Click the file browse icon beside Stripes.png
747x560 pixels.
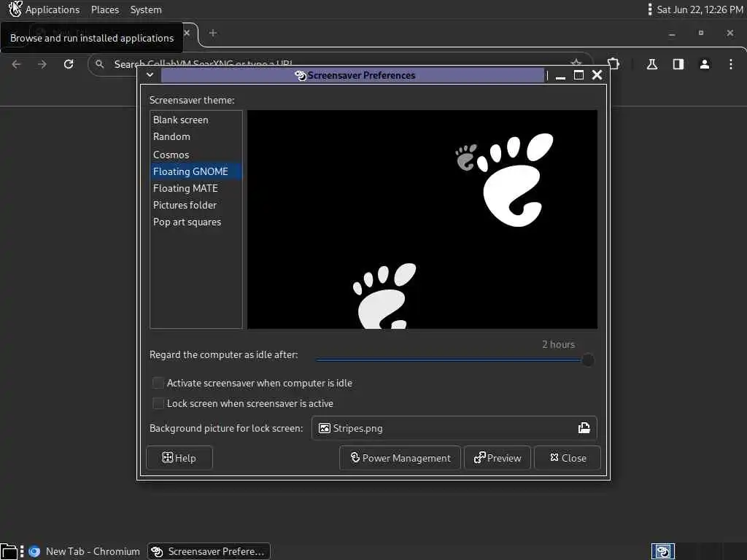584,428
